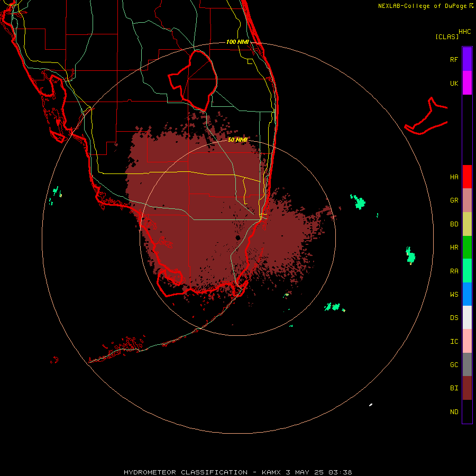Image resolution: width=476 pixels, height=476 pixels.
Task: Click the '3 MAY 25 03:38' timestamp
Action: click(x=319, y=472)
